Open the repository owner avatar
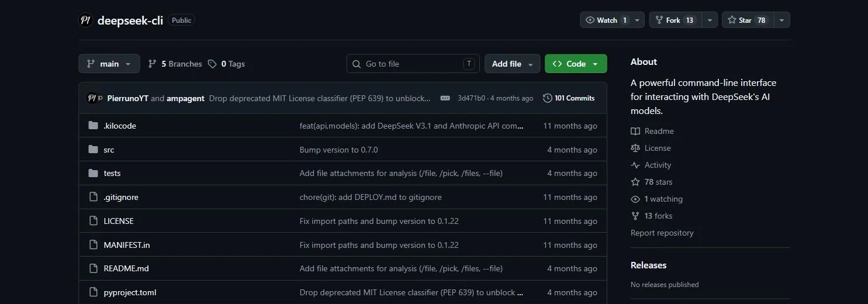The image size is (868, 304). tap(86, 20)
